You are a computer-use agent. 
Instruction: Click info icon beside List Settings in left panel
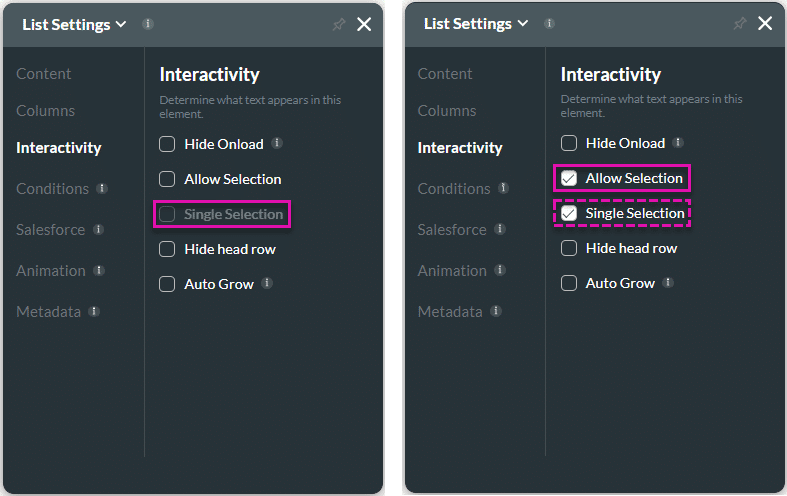[148, 23]
